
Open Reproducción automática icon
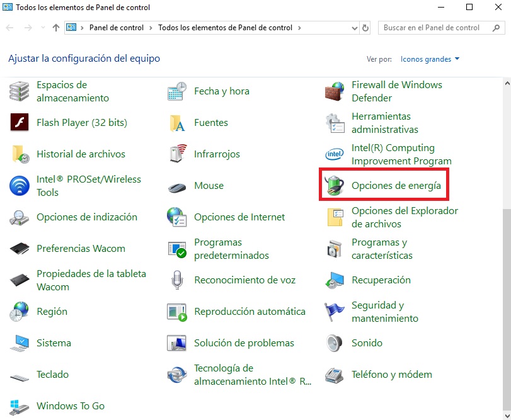click(x=177, y=312)
